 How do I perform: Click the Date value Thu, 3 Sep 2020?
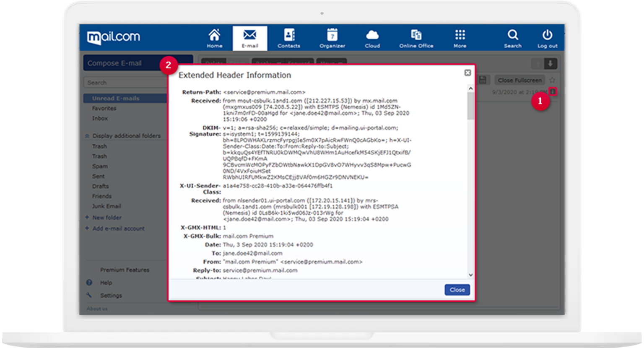(267, 244)
